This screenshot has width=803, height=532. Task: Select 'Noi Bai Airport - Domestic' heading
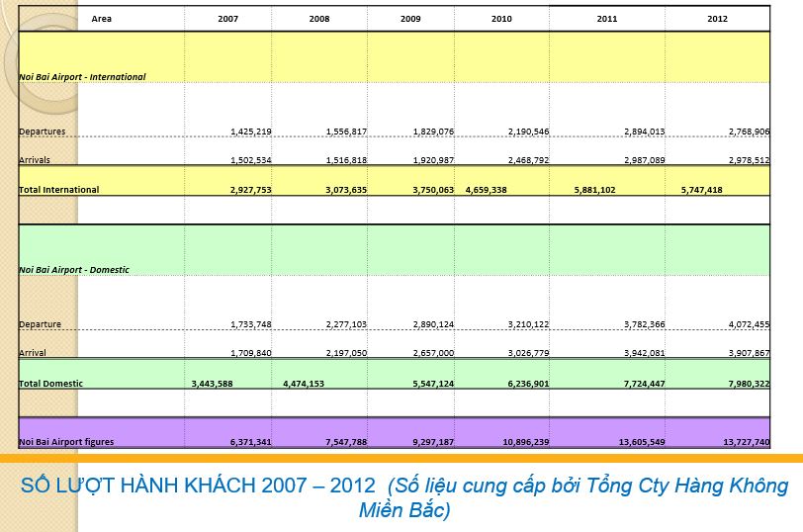coord(74,270)
